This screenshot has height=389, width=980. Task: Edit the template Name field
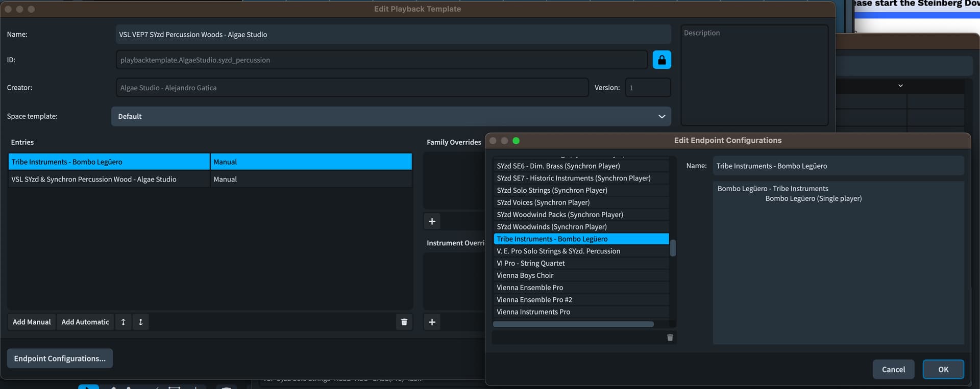coord(393,34)
